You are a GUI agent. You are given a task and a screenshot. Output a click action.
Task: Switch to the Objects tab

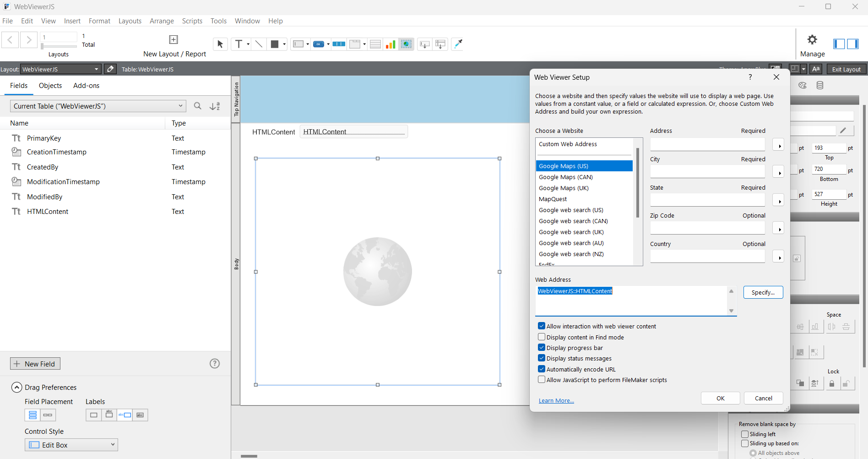[50, 86]
